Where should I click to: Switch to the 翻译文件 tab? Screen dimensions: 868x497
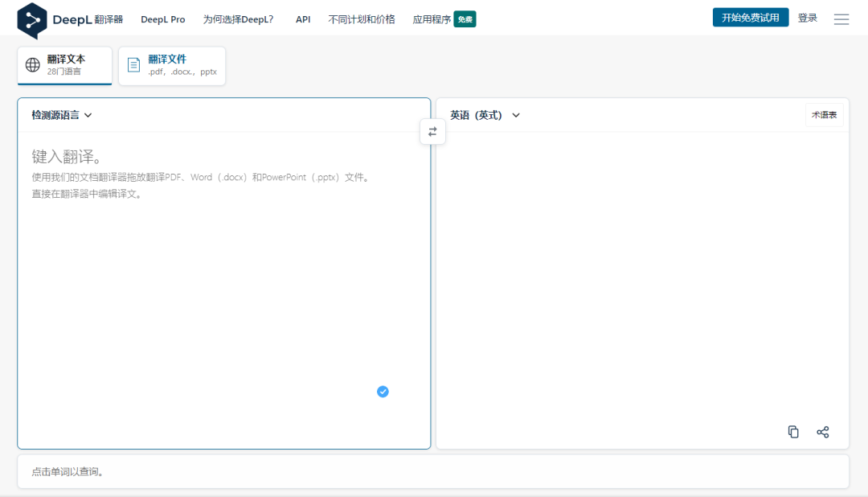(x=172, y=65)
